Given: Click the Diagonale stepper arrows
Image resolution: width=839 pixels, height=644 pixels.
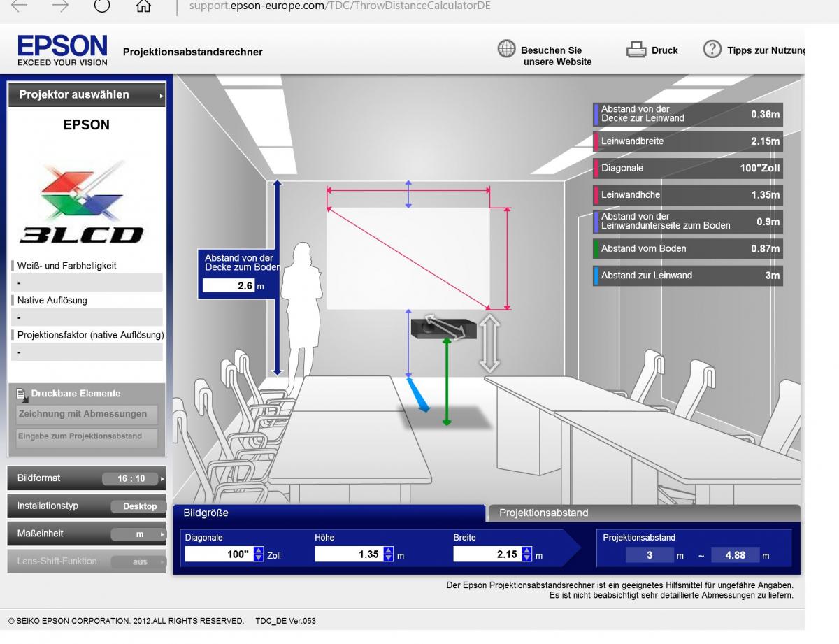Looking at the screenshot, I should pyautogui.click(x=259, y=555).
